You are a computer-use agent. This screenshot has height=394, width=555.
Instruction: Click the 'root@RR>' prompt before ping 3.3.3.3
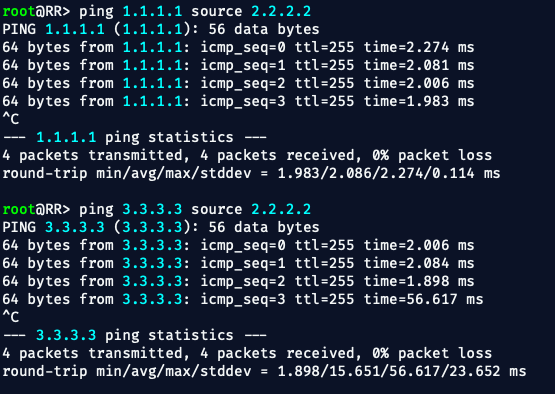(x=36, y=210)
